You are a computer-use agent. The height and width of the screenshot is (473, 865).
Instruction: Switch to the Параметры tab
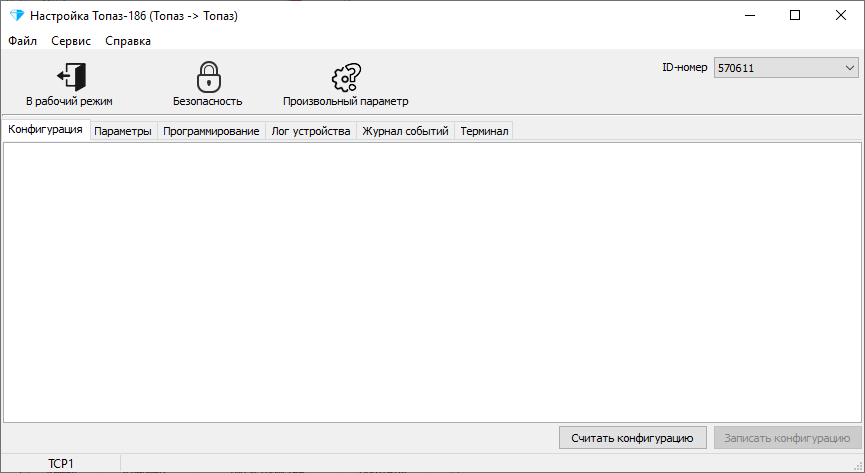[x=123, y=131]
